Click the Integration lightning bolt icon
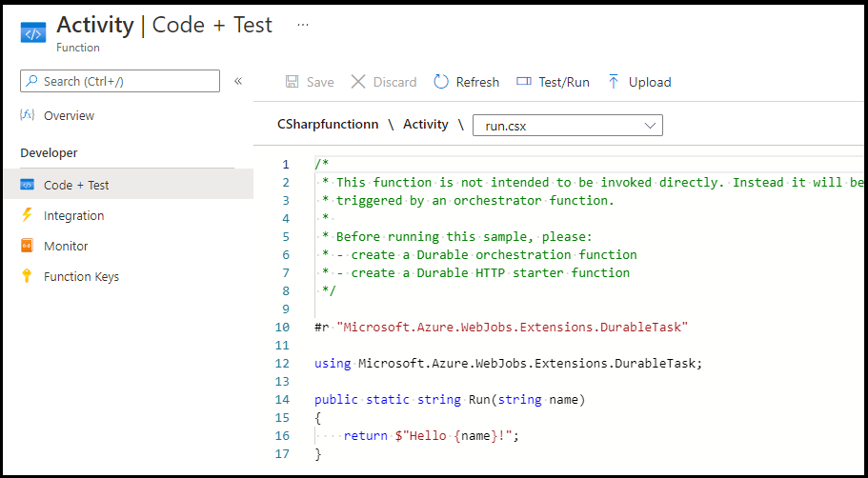 [x=27, y=214]
